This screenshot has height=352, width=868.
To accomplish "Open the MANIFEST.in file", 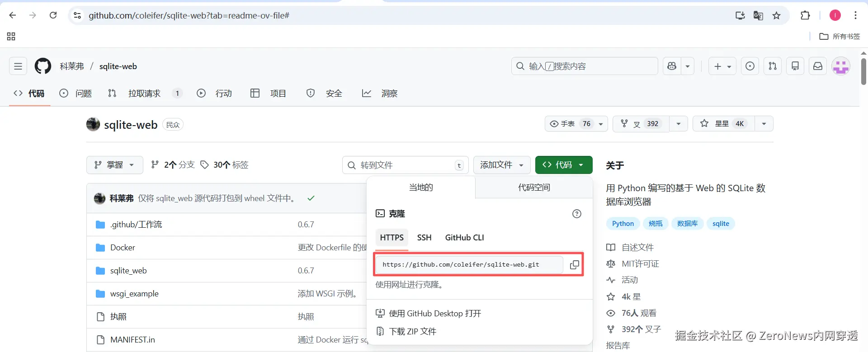I will coord(132,340).
